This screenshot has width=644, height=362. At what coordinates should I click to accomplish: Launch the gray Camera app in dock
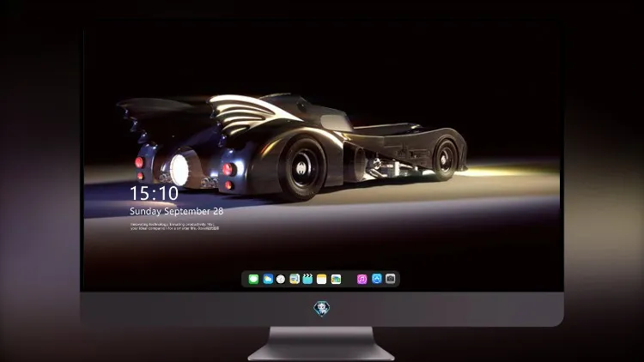pyautogui.click(x=391, y=279)
